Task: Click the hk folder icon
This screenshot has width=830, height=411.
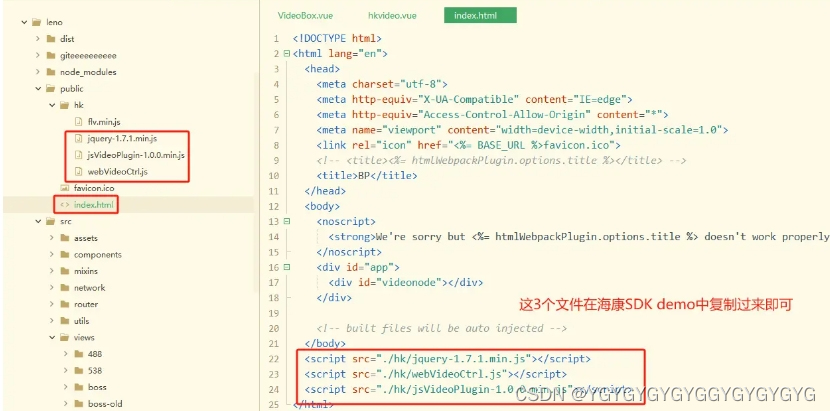Action: coord(65,105)
